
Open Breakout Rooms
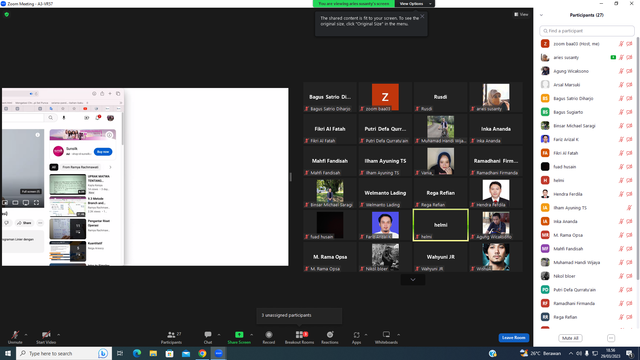[x=299, y=337]
